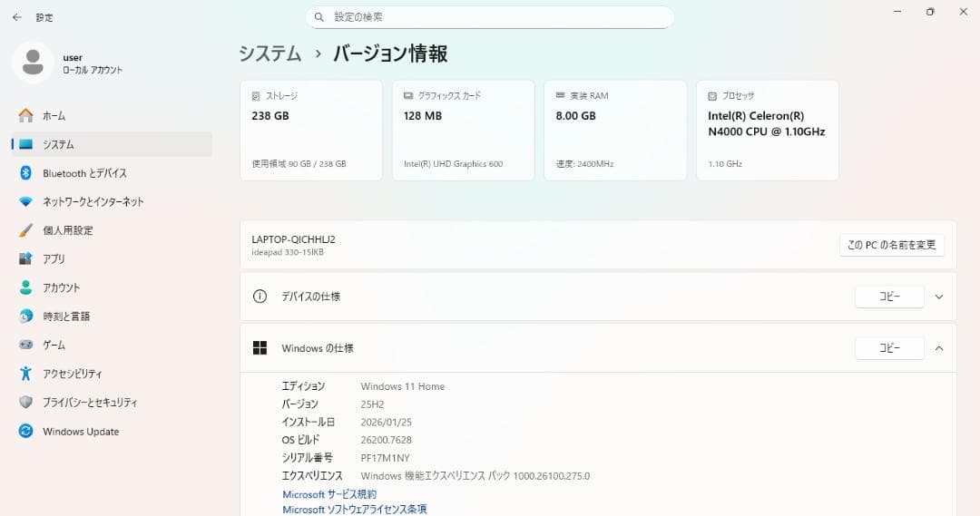980x516 pixels.
Task: Copy the Windows の仕様 details
Action: coord(889,348)
